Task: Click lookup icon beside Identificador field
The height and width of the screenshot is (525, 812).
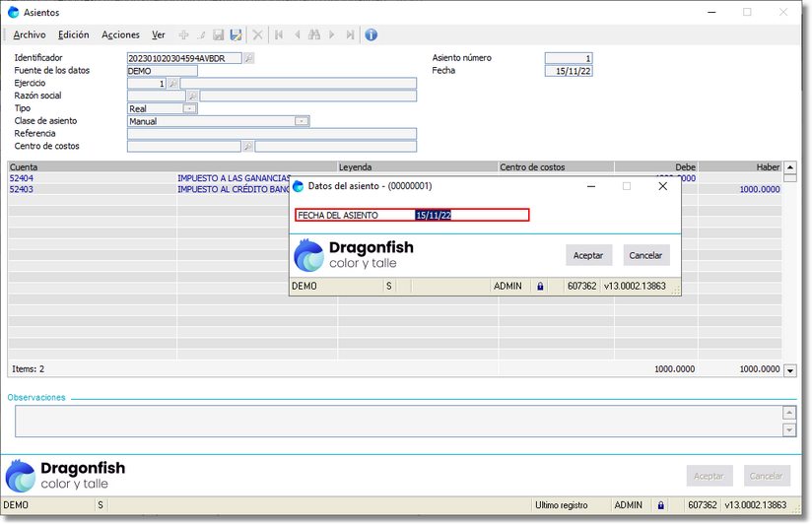Action: [249, 58]
